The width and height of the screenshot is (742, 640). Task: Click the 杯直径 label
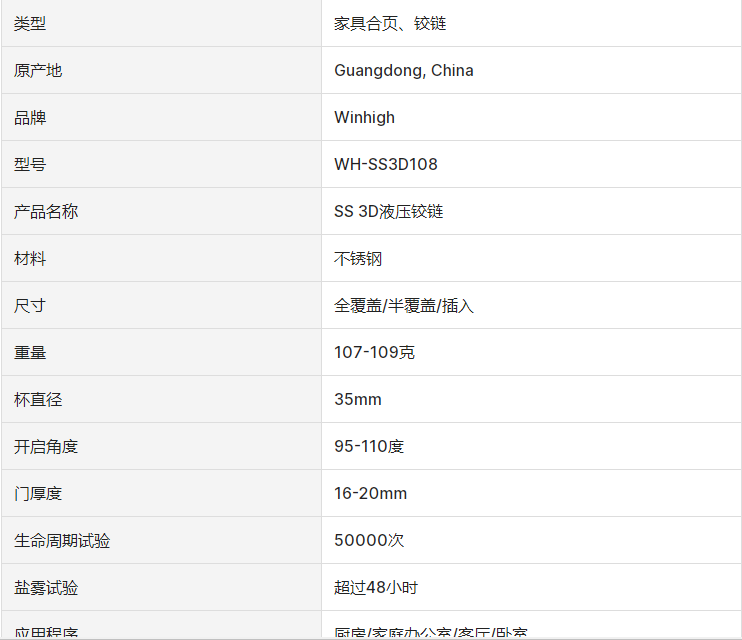(38, 399)
